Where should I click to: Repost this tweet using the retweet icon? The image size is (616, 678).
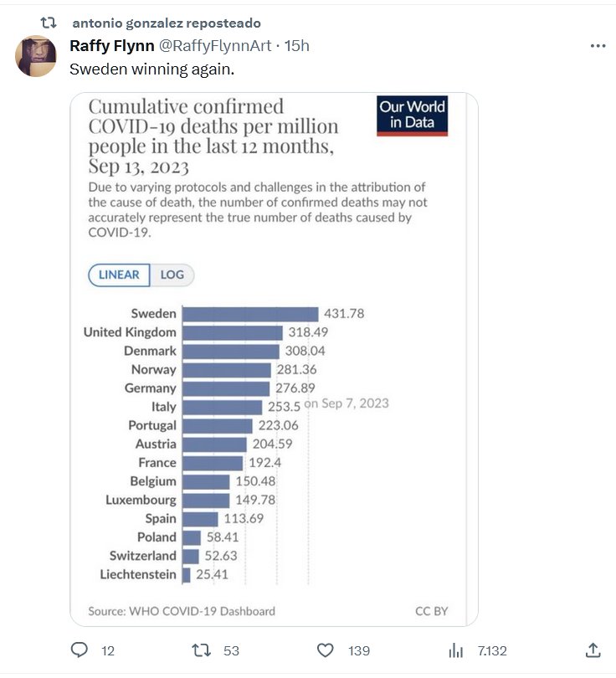tap(201, 650)
